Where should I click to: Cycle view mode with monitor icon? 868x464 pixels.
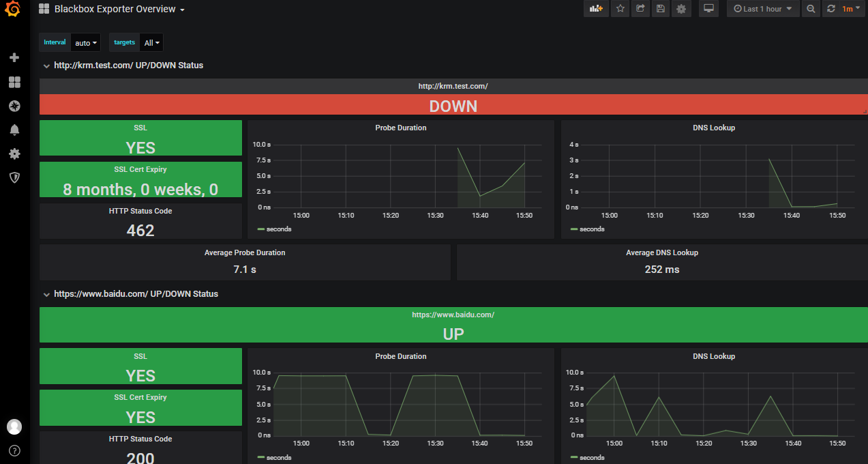pos(709,9)
